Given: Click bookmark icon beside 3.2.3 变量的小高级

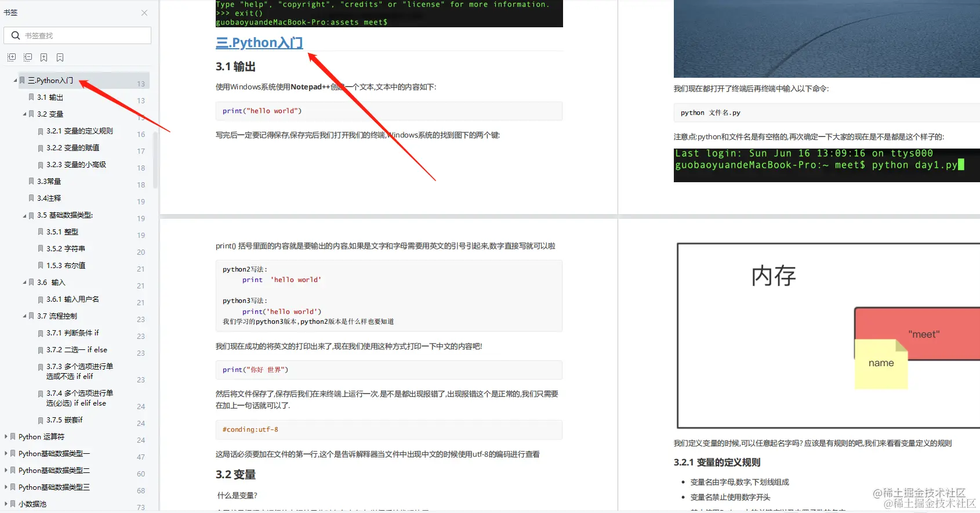Looking at the screenshot, I should (41, 165).
